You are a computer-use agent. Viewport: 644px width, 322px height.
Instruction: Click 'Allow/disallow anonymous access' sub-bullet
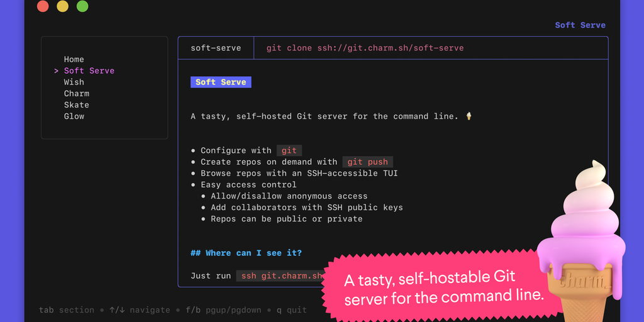pos(289,196)
